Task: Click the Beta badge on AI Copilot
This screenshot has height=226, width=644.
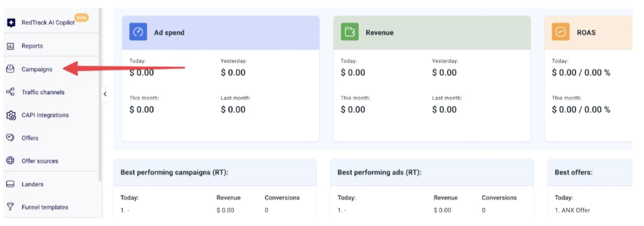Action: pos(81,18)
